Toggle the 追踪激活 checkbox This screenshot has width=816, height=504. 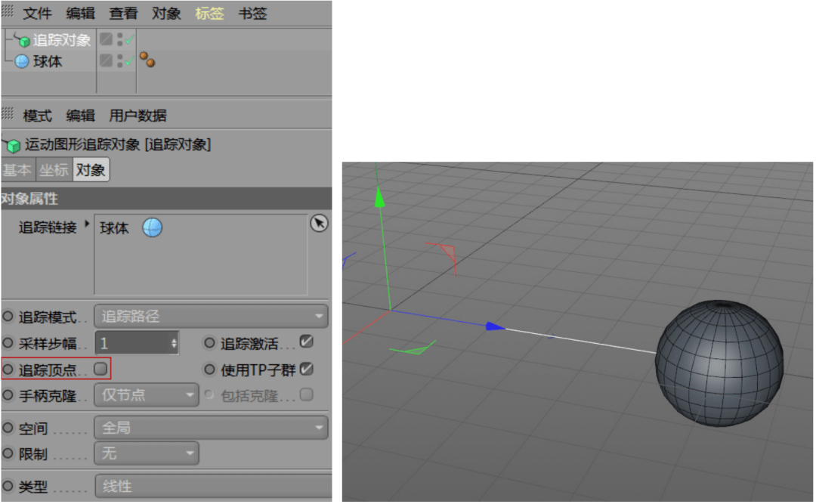307,342
